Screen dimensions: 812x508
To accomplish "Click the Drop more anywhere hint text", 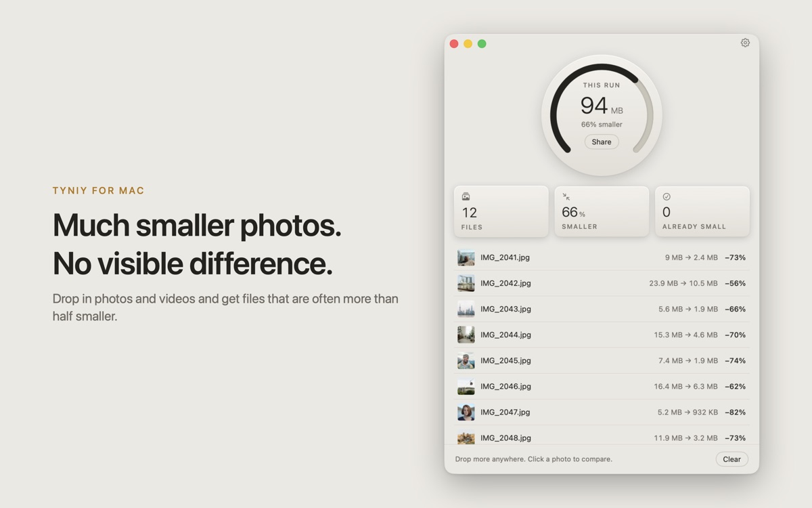I will pos(534,459).
